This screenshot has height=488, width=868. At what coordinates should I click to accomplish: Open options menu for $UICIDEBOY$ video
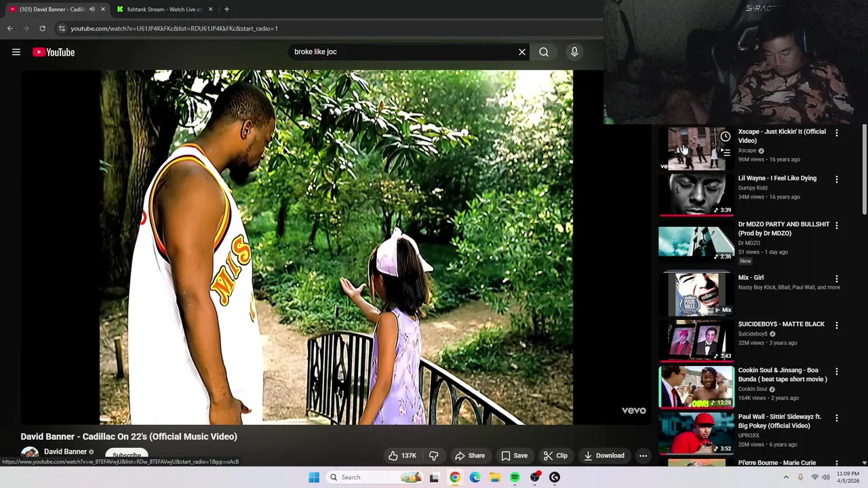(x=836, y=325)
